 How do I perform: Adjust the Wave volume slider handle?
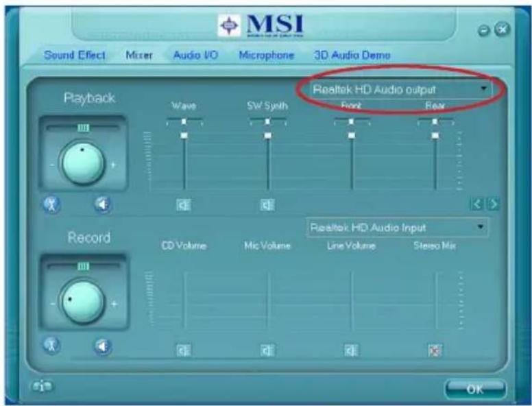click(x=184, y=135)
